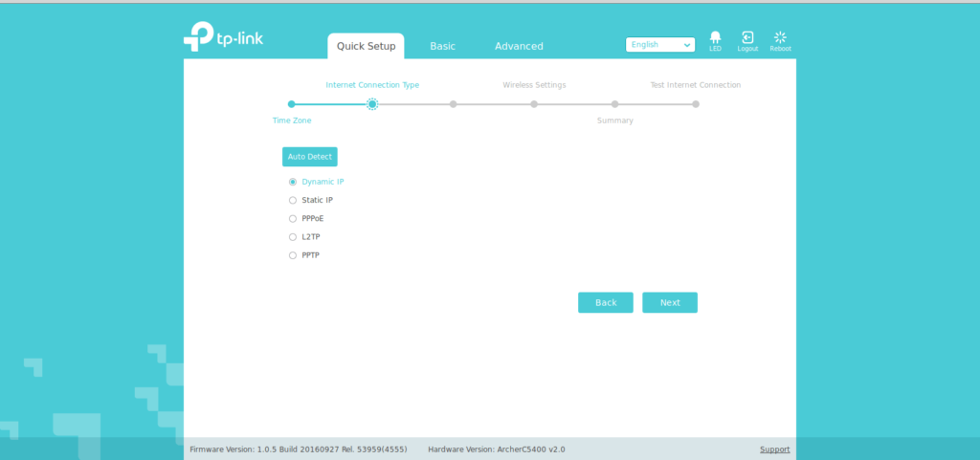Click the Time Zone step marker
980x460 pixels.
pyautogui.click(x=292, y=104)
